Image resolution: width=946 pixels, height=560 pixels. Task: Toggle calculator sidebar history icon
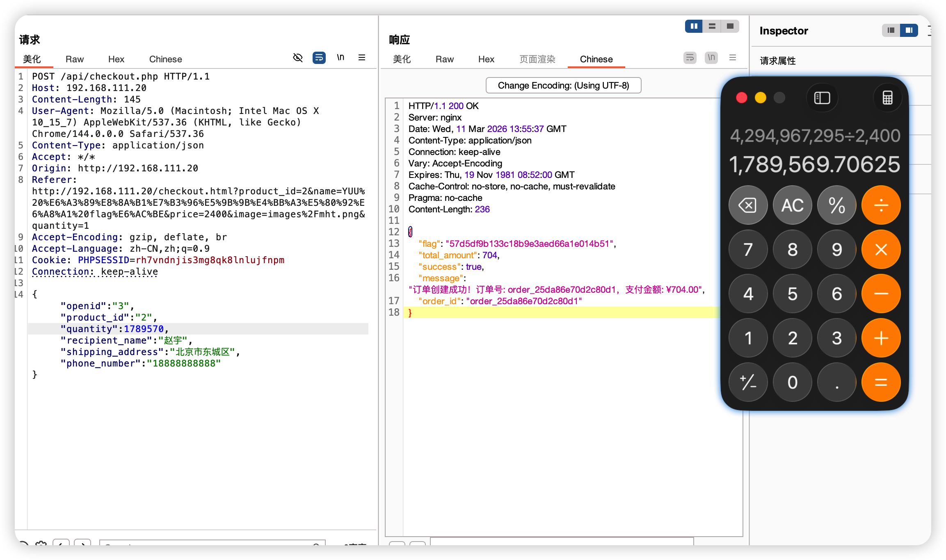822,98
